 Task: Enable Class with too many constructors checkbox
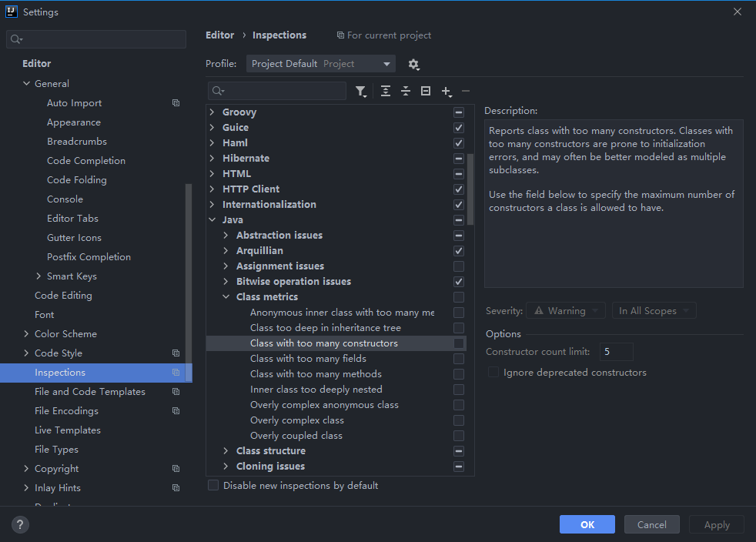[459, 343]
